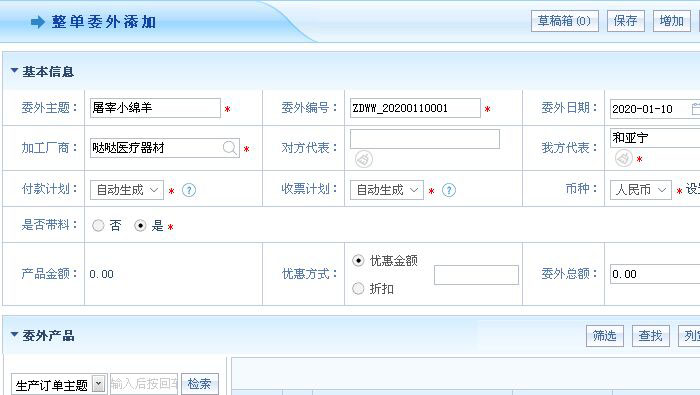The image size is (700, 395).
Task: Select the 否 radio for 是否带料
Action: point(98,225)
